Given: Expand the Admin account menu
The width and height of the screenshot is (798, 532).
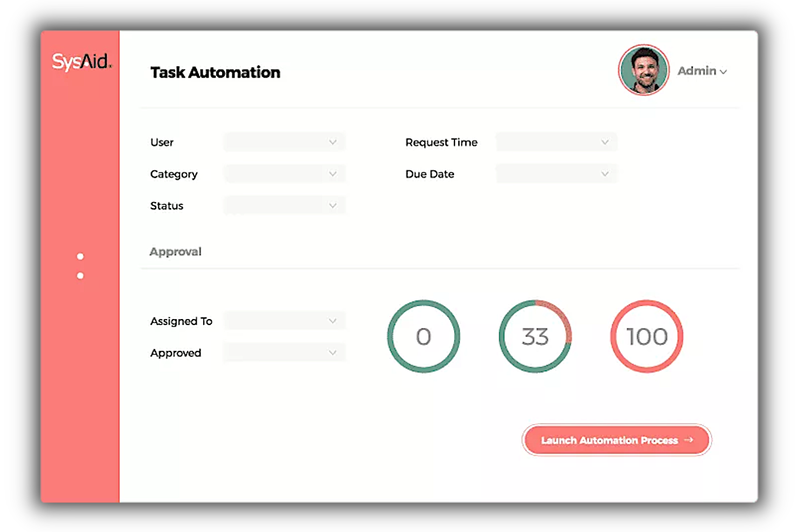Looking at the screenshot, I should click(703, 71).
